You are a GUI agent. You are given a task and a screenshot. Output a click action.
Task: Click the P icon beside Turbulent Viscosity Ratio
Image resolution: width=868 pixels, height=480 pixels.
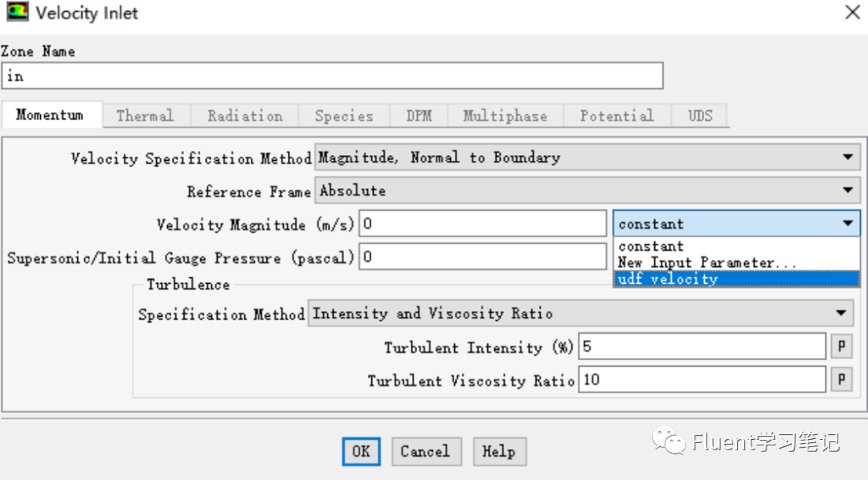coord(841,379)
